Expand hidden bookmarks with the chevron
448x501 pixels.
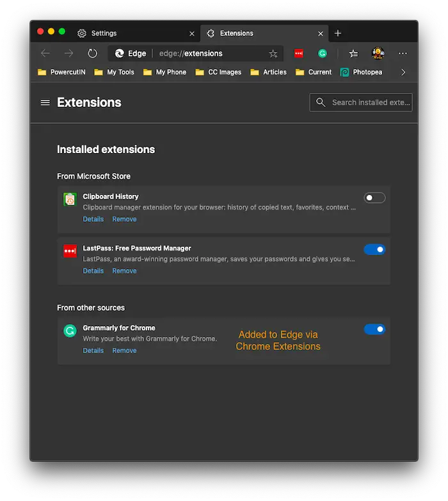tap(403, 72)
